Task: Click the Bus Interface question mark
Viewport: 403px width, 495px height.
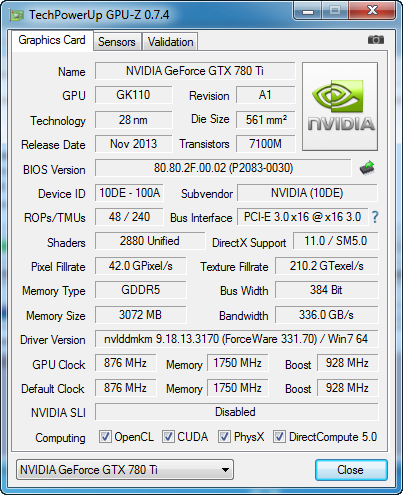Action: [375, 217]
